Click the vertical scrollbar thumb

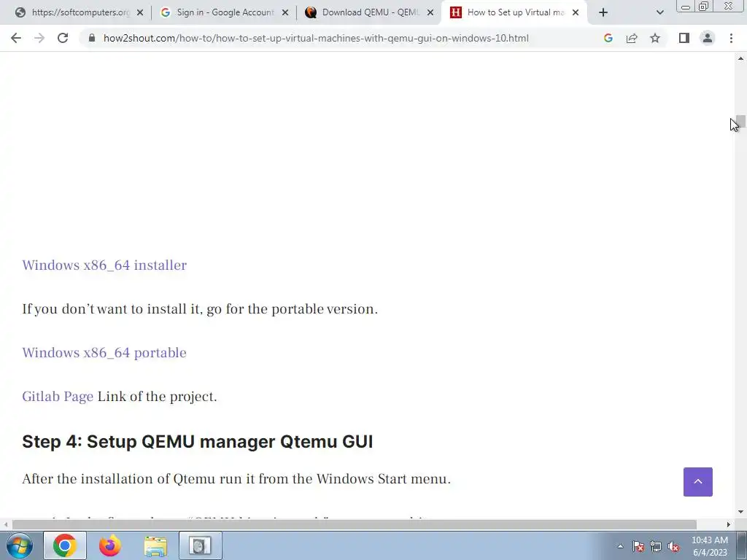(741, 122)
